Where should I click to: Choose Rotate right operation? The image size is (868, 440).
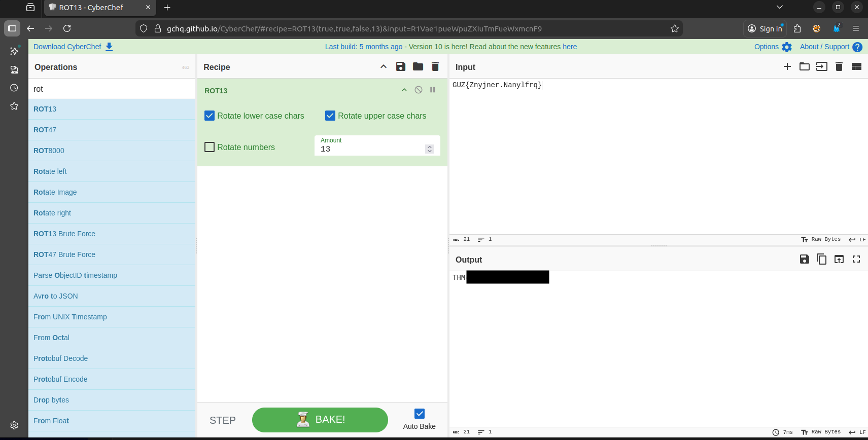coord(112,213)
